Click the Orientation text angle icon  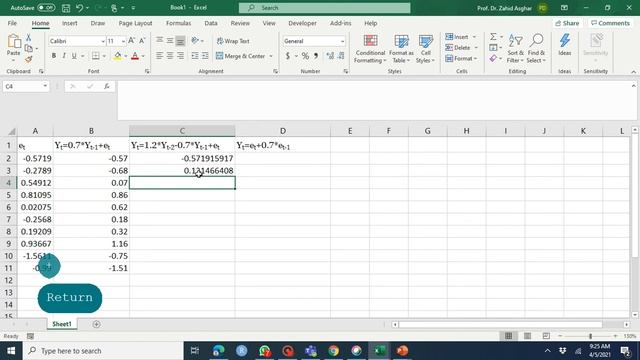pyautogui.click(x=196, y=40)
